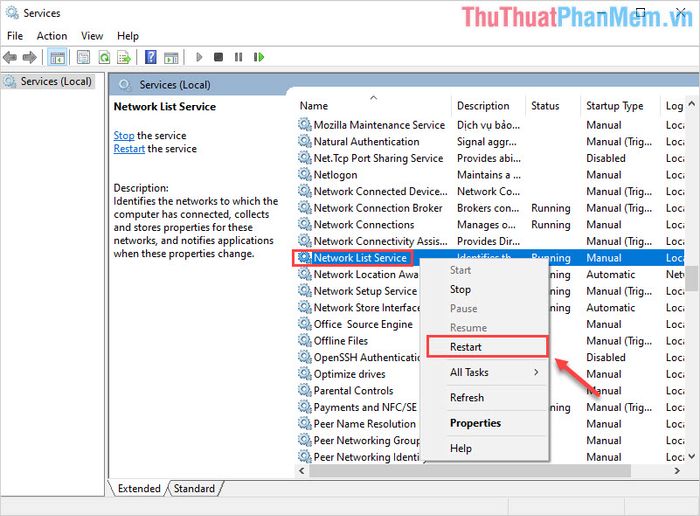This screenshot has height=516, width=700.
Task: Click the Forward arrow toolbar icon
Action: pos(29,57)
